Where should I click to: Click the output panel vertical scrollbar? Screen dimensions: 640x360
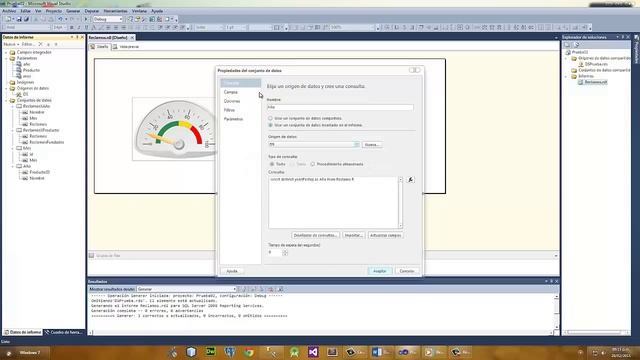[556, 312]
